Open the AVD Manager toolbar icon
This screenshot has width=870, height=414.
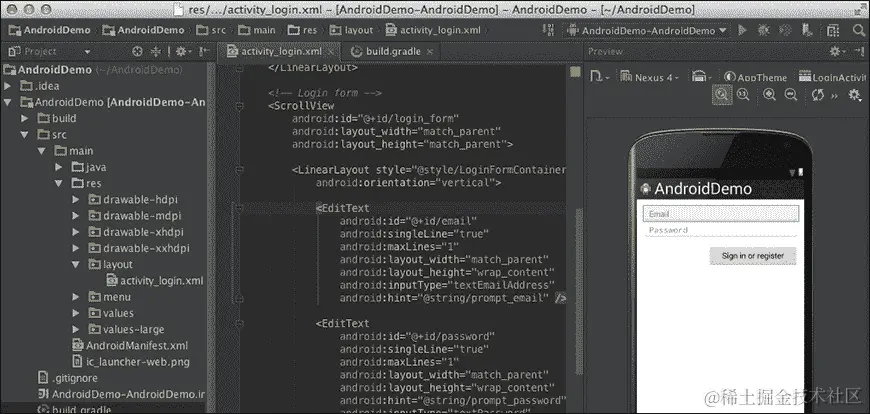click(x=808, y=31)
